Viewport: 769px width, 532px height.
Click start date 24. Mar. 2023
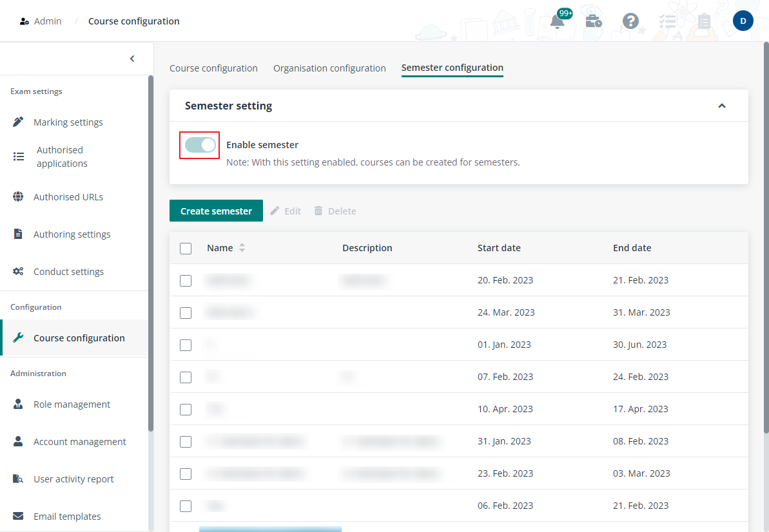(x=506, y=312)
